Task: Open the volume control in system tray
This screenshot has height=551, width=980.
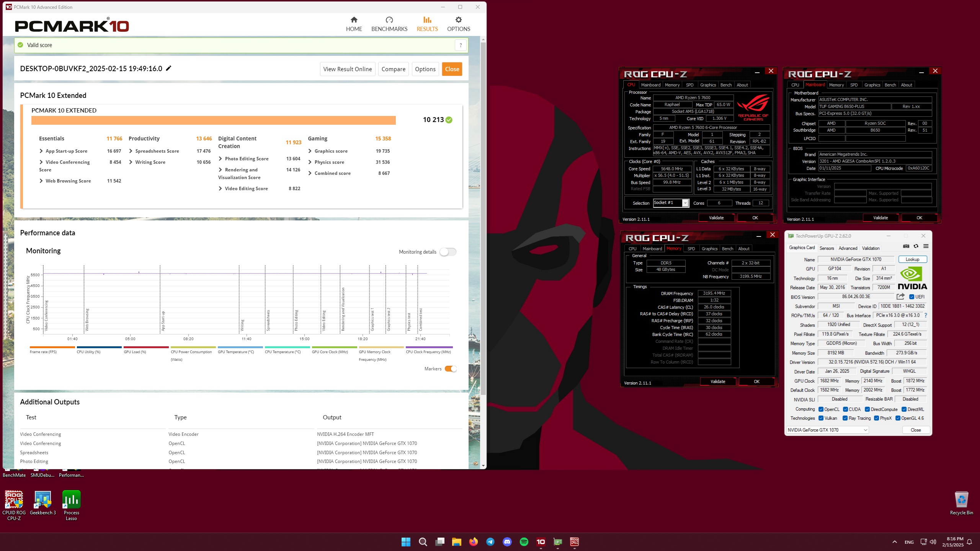Action: point(933,542)
